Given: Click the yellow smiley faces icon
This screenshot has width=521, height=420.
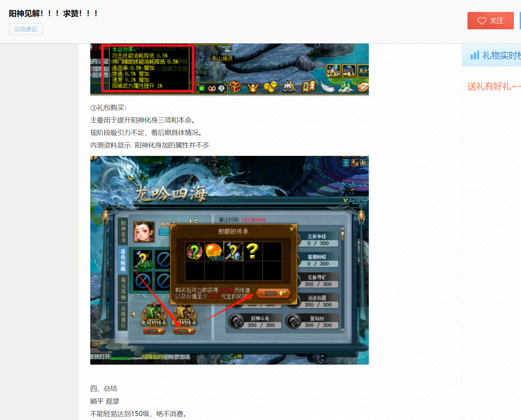Looking at the screenshot, I should click(x=270, y=87).
